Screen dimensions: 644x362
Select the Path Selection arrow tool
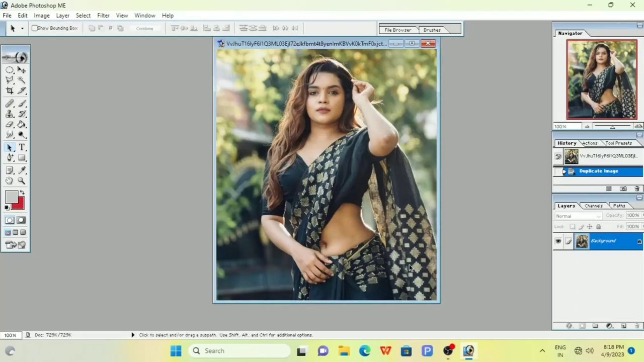[10, 147]
